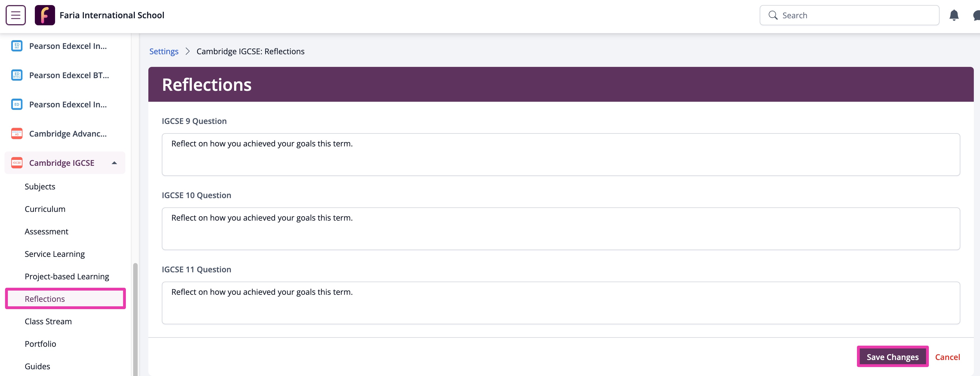Screen dimensions: 980x376
Task: Open notifications via the bell icon
Action: 954,15
